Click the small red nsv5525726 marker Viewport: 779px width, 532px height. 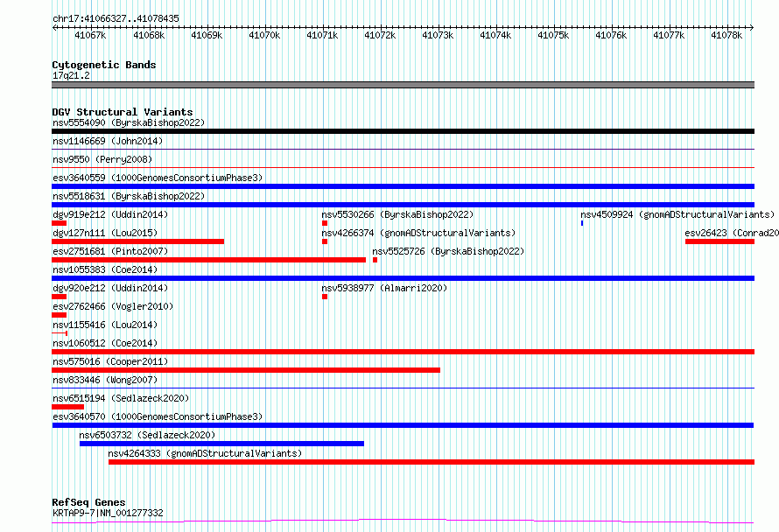pos(375,260)
